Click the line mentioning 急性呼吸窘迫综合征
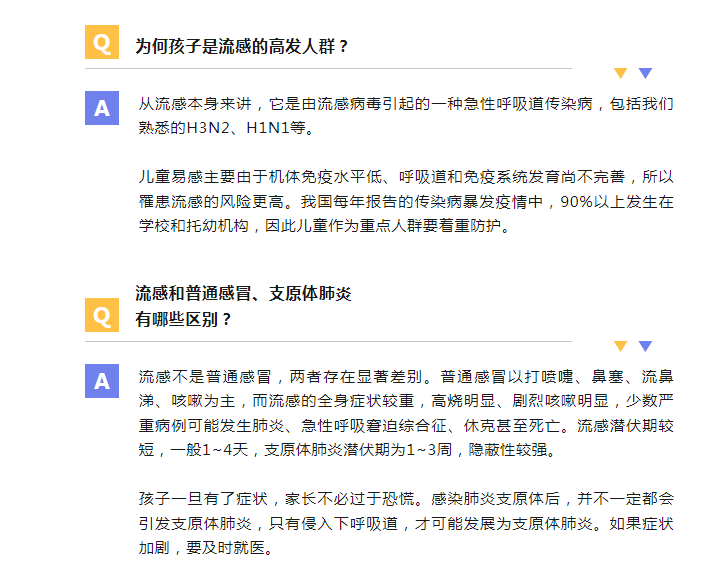 point(406,426)
